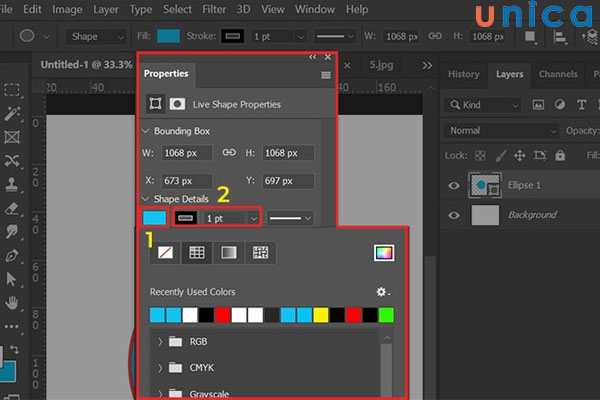Collapse the Bounding Box section
The height and width of the screenshot is (400, 600).
click(145, 131)
